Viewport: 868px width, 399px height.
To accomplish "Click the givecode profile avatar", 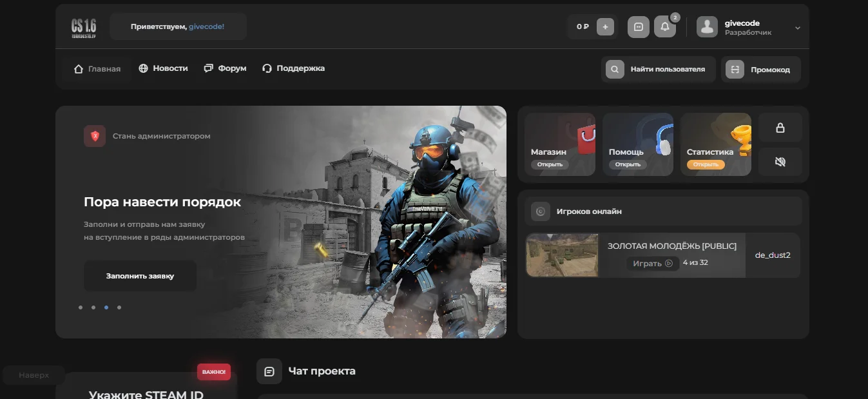I will coord(707,27).
